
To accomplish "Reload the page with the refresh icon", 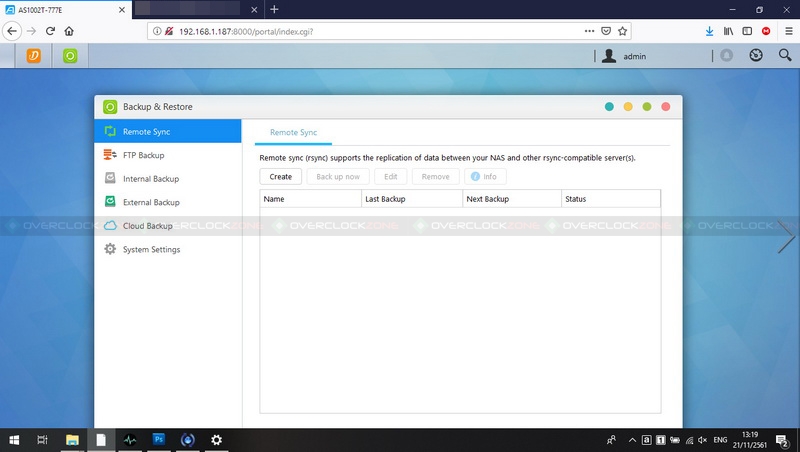I will 50,31.
